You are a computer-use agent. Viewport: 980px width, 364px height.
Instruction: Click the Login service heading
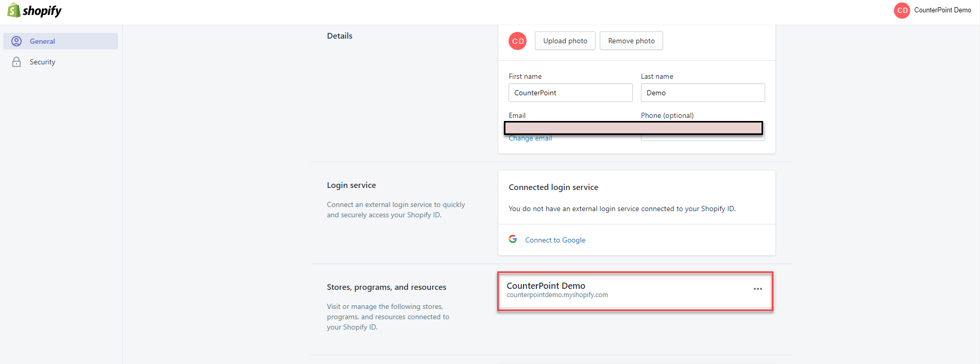click(x=351, y=185)
